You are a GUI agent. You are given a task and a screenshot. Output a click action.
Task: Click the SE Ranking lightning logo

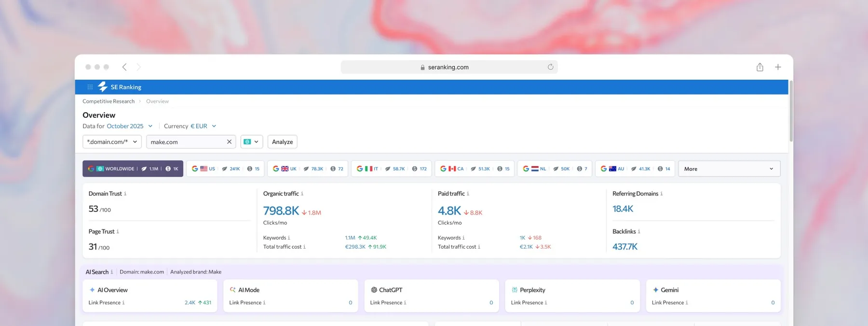(x=103, y=87)
